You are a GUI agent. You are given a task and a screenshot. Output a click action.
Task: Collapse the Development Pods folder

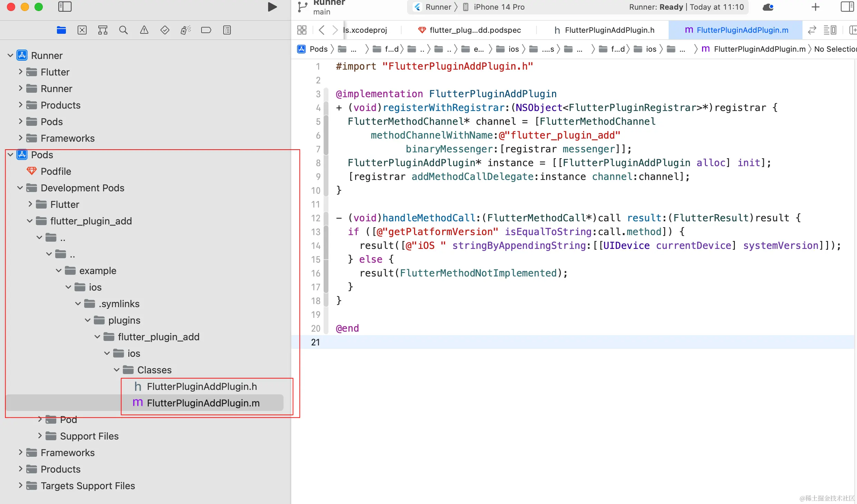[x=20, y=188]
